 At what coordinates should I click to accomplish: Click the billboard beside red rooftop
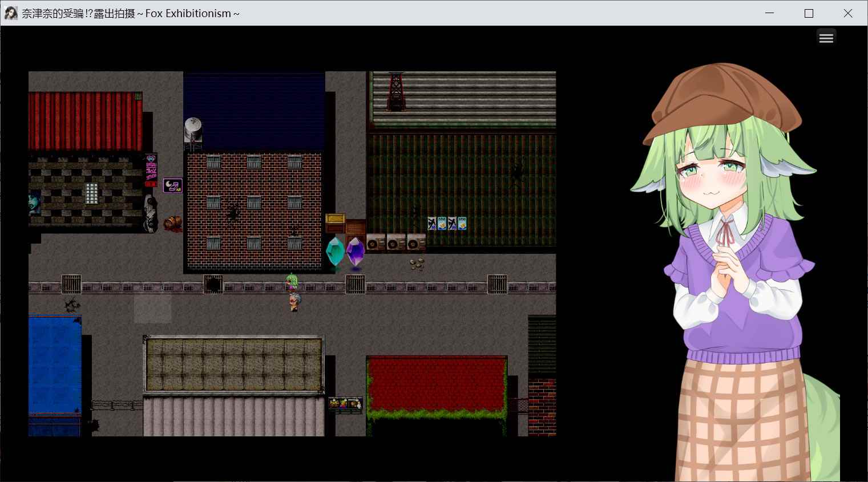click(x=345, y=404)
